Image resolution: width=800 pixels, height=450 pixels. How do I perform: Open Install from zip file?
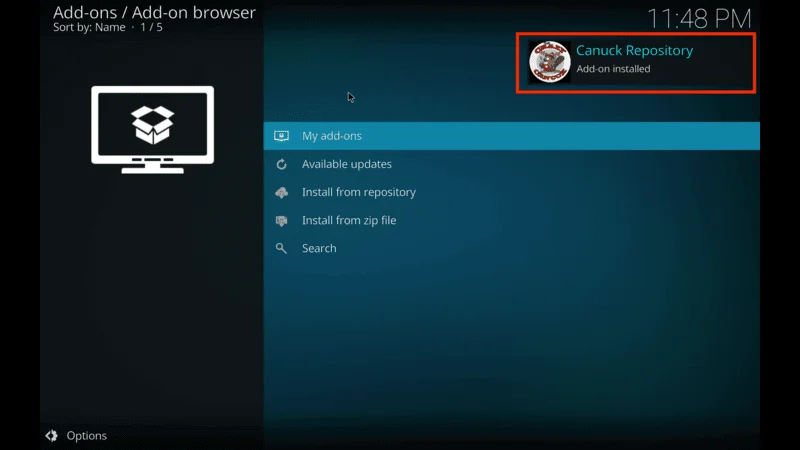[511, 220]
